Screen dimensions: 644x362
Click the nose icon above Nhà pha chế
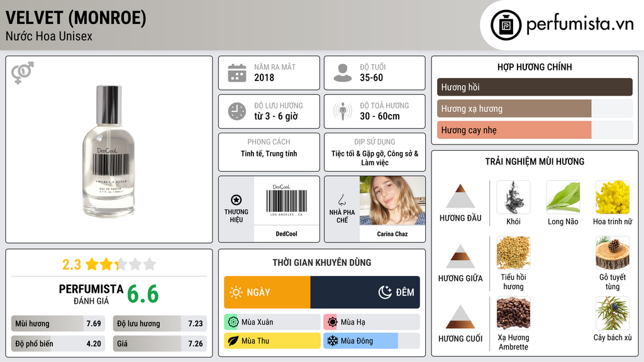coord(341,200)
